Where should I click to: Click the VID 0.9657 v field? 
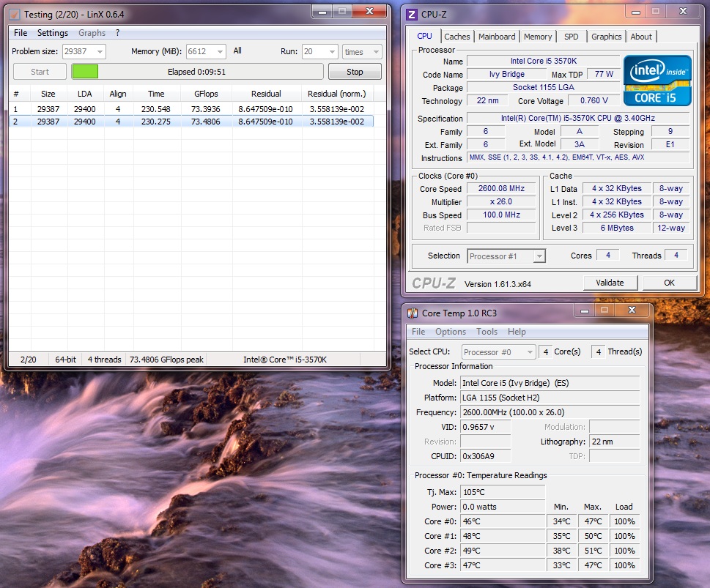[x=485, y=427]
